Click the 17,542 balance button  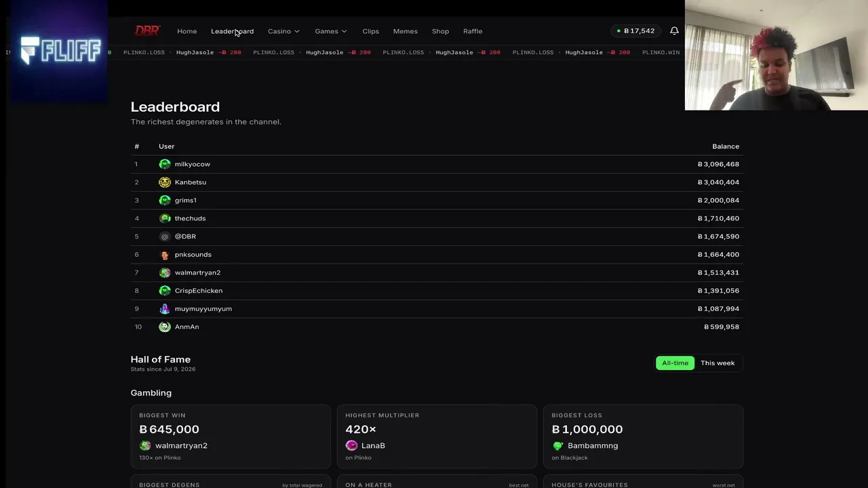click(635, 31)
